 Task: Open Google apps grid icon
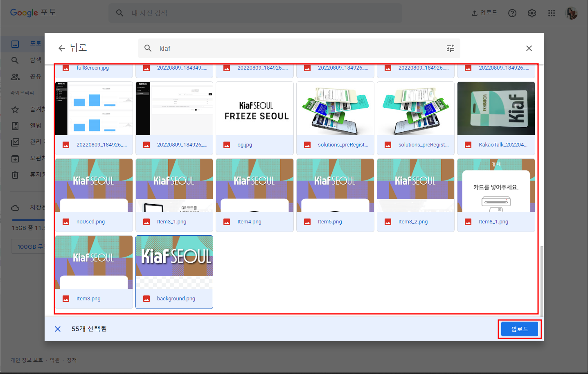coord(551,13)
